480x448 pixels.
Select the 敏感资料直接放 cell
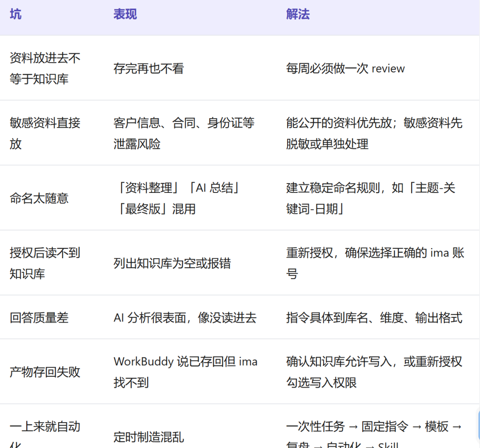(x=45, y=133)
